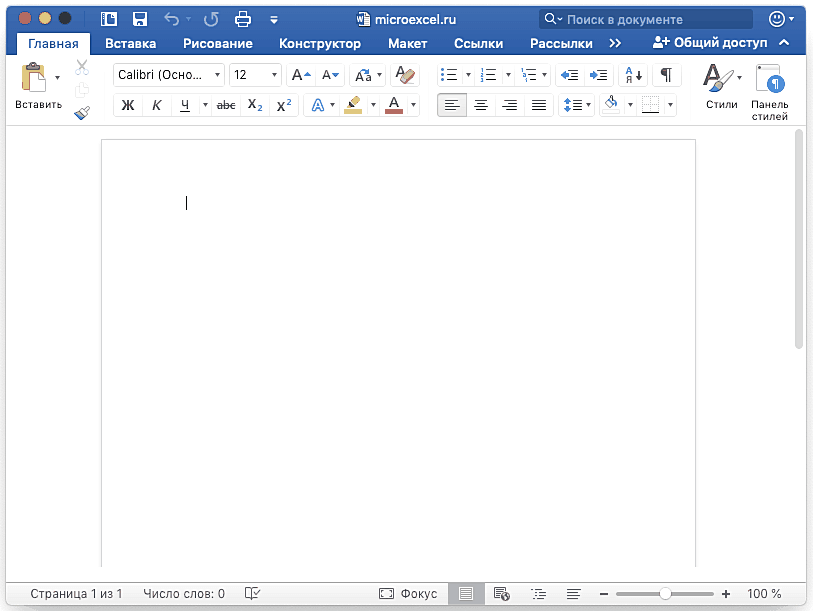Toggle italic formatting (К)
The width and height of the screenshot is (813, 611).
(x=156, y=105)
